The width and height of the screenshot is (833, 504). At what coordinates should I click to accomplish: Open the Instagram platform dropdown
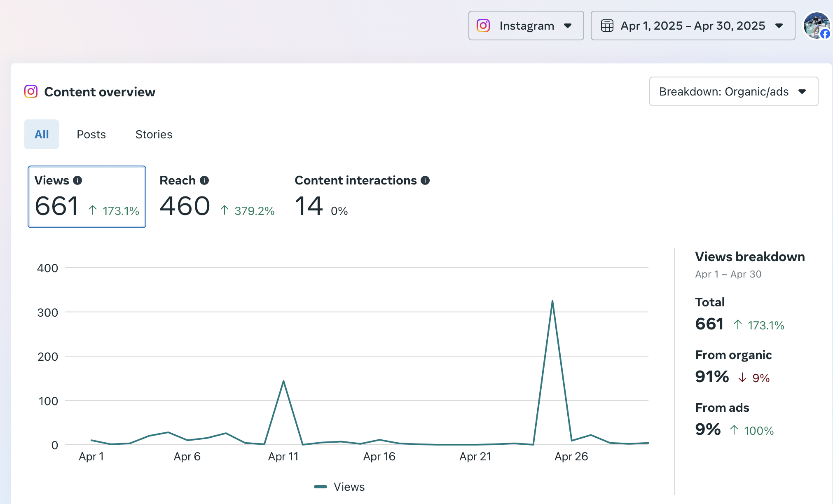(526, 26)
